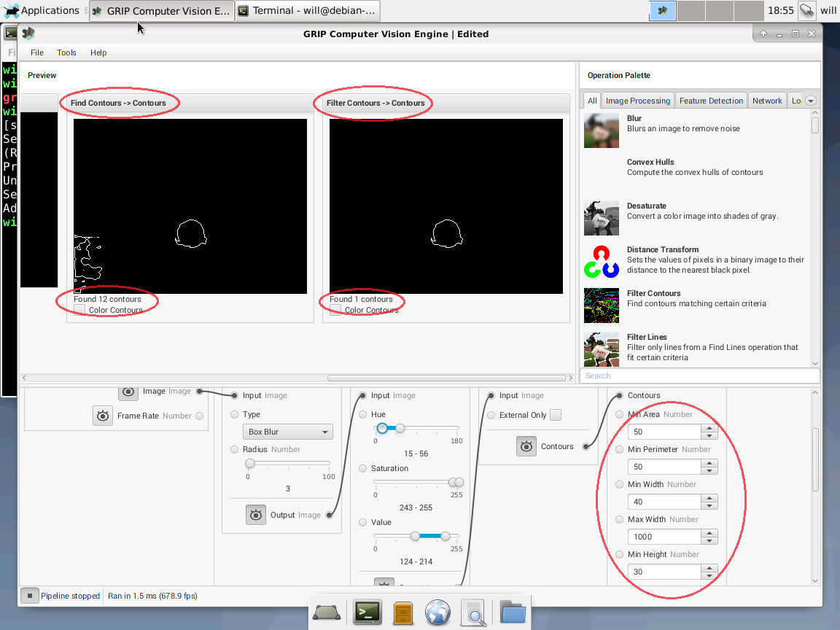Screen dimensions: 840x630
Task: Click the Max Width value field
Action: pyautogui.click(x=664, y=537)
